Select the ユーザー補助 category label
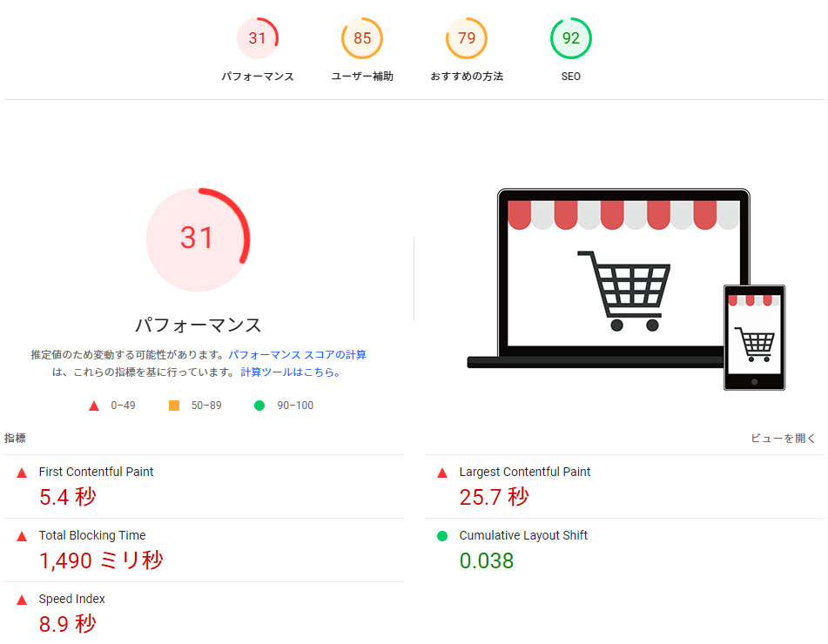The width and height of the screenshot is (828, 644). [x=361, y=77]
